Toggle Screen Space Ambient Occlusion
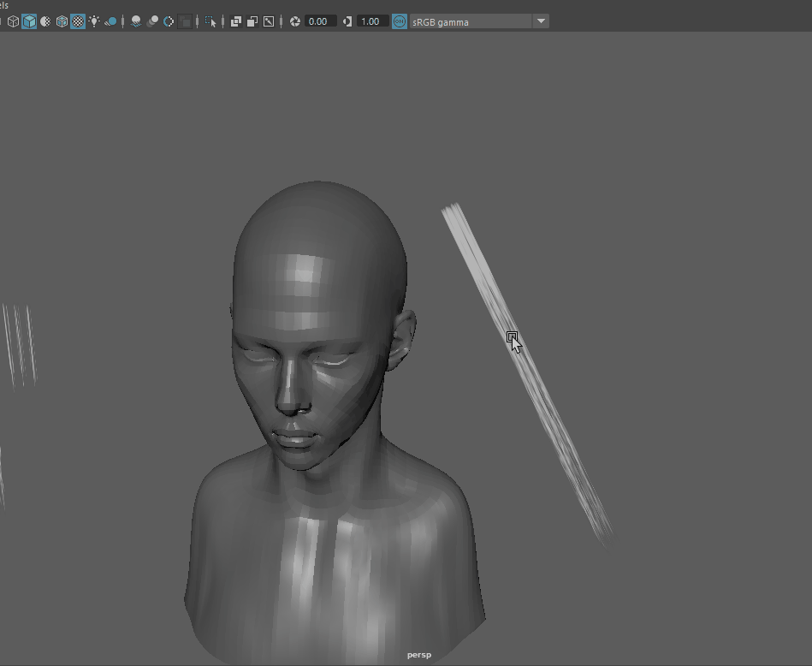This screenshot has height=666, width=812. (x=136, y=21)
